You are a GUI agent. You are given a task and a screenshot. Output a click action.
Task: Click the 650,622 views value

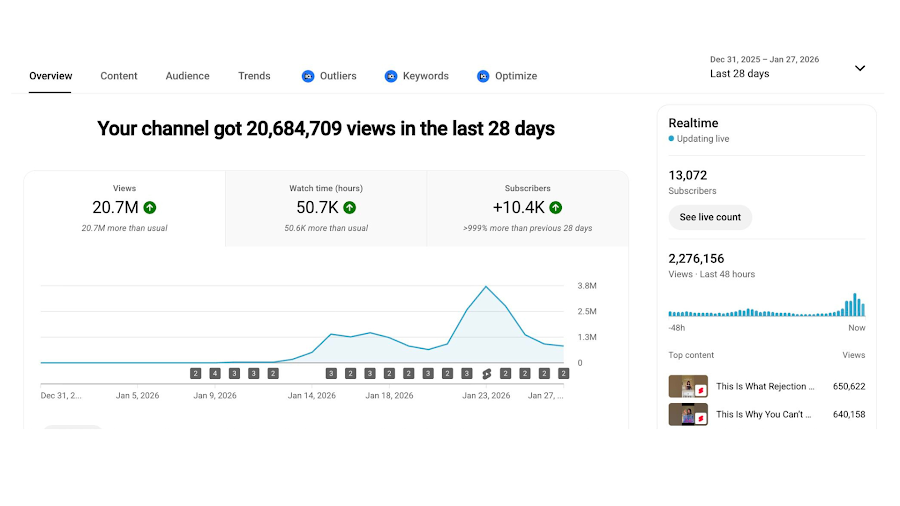tap(849, 387)
